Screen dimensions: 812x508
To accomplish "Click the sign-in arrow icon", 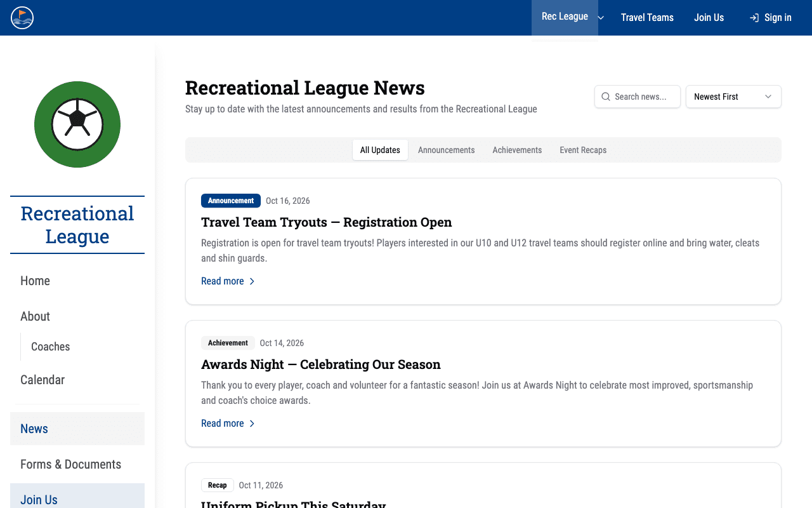I will pos(754,18).
